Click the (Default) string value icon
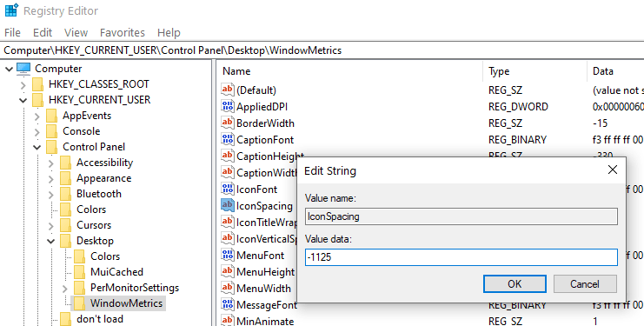This screenshot has height=326, width=644. pyautogui.click(x=227, y=90)
